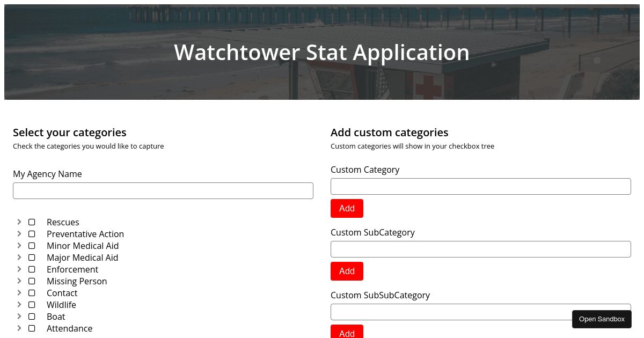Expand the Attendance category chevron
644x338 pixels.
click(x=19, y=328)
